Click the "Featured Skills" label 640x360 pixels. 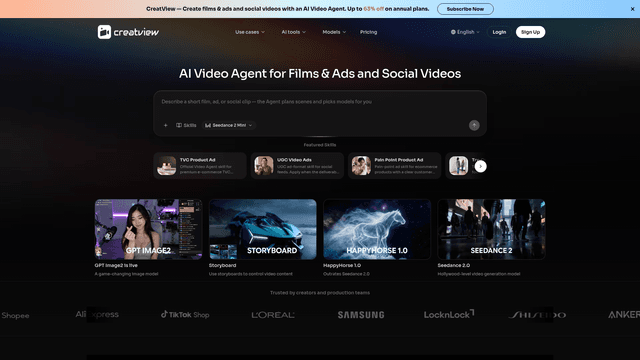pos(320,145)
